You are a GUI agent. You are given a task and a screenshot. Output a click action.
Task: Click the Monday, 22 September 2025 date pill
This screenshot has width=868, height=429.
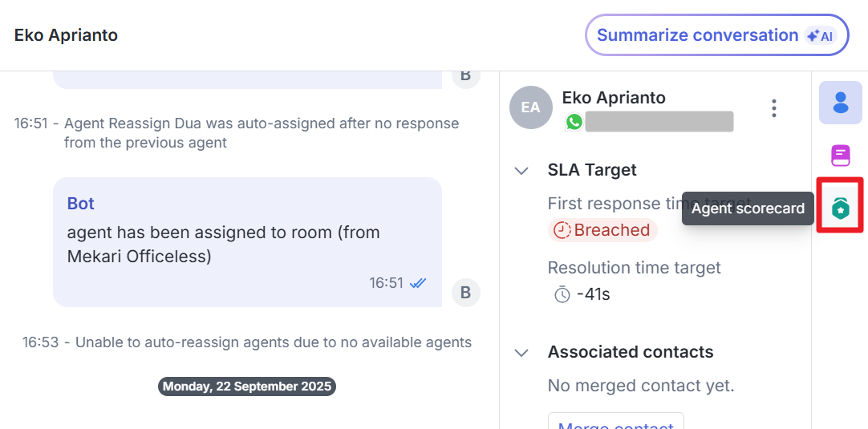tap(246, 387)
